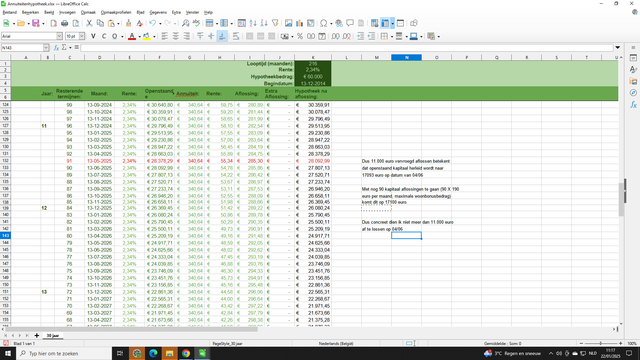Screen dimensions: 640x360
Task: Insert a comment
Action: (350, 23)
